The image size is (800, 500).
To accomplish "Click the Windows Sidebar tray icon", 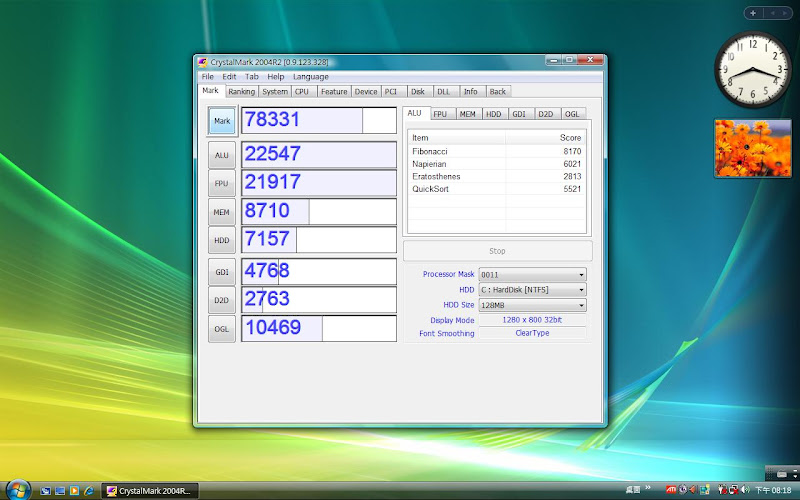I will pyautogui.click(x=705, y=490).
